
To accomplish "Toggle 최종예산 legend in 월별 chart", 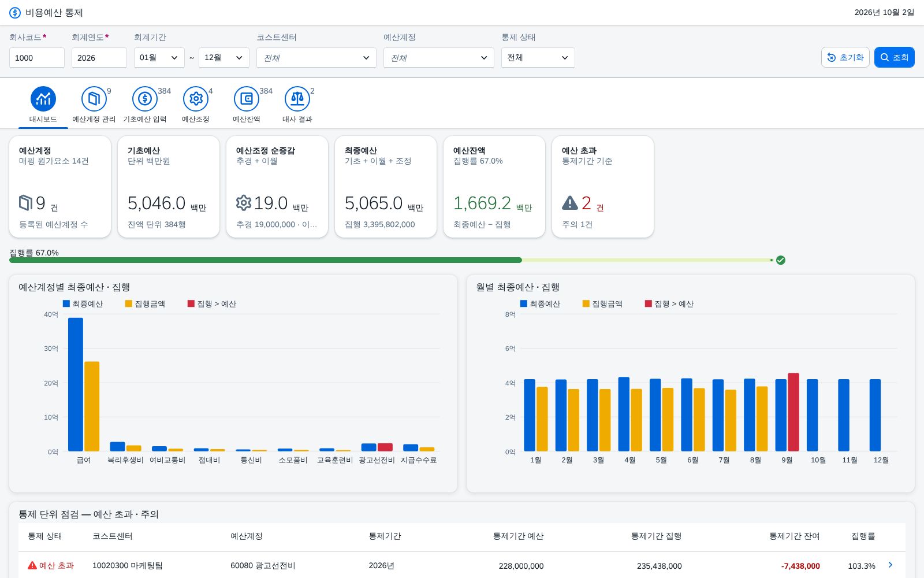I will [540, 303].
